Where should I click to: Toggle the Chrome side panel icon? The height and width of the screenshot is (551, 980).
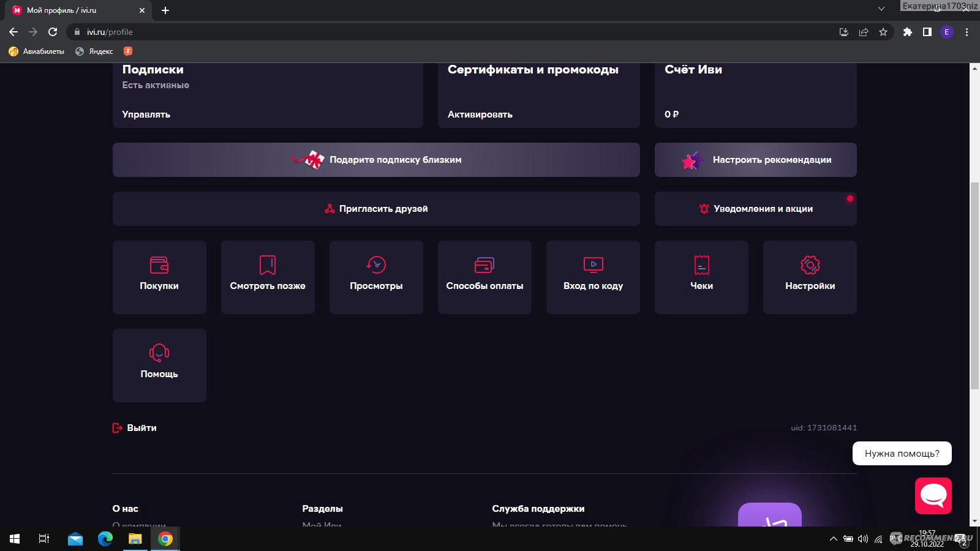coord(927,32)
